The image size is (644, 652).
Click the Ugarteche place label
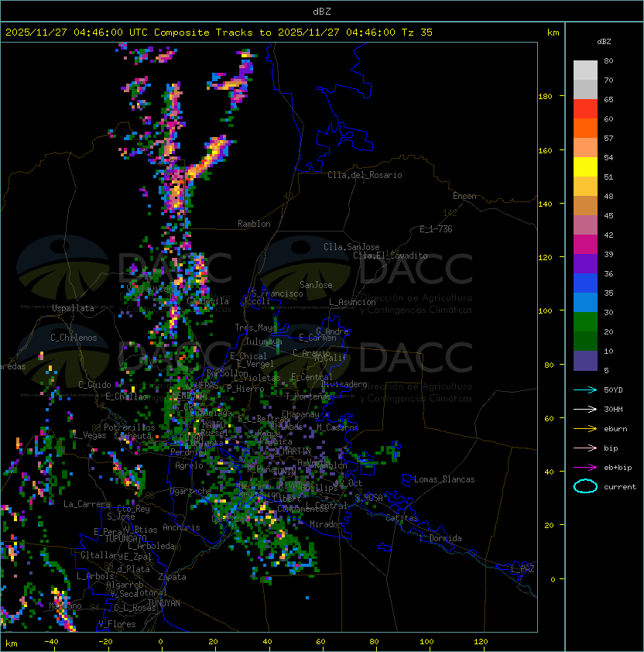191,491
